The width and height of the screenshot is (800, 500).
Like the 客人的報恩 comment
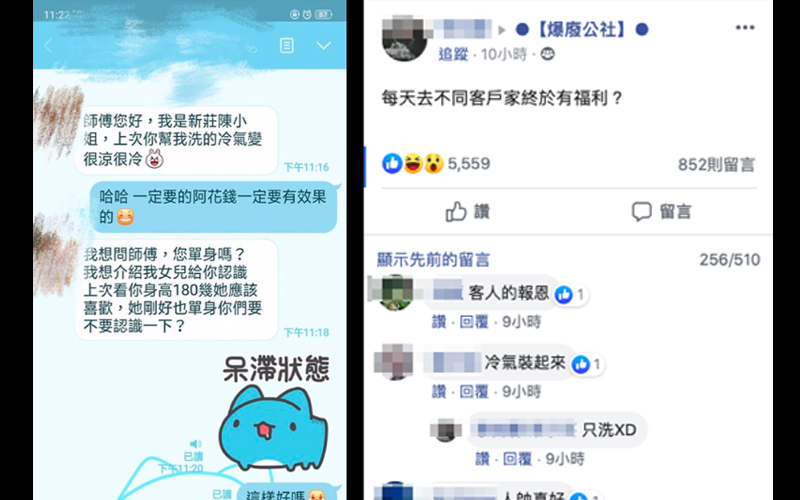(x=439, y=321)
